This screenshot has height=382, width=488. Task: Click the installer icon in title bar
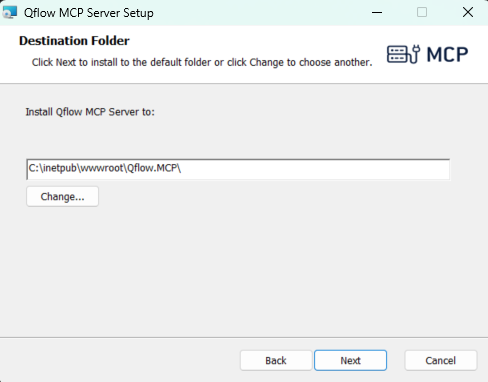click(9, 12)
